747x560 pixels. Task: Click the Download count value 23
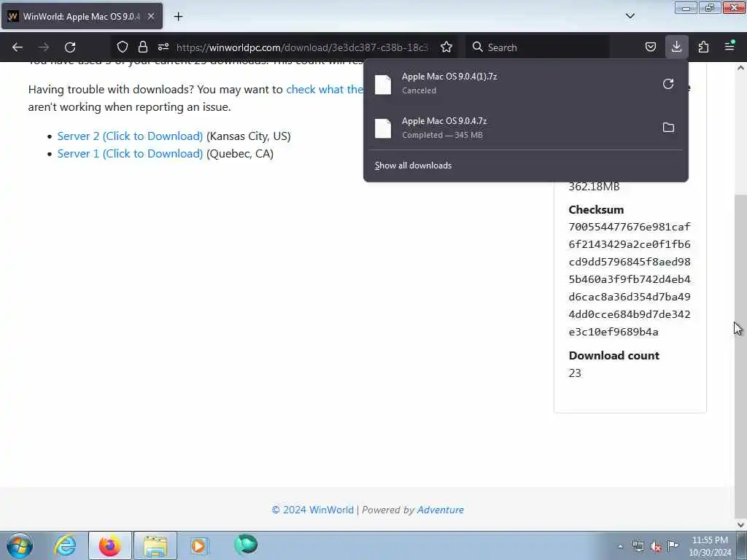[575, 373]
